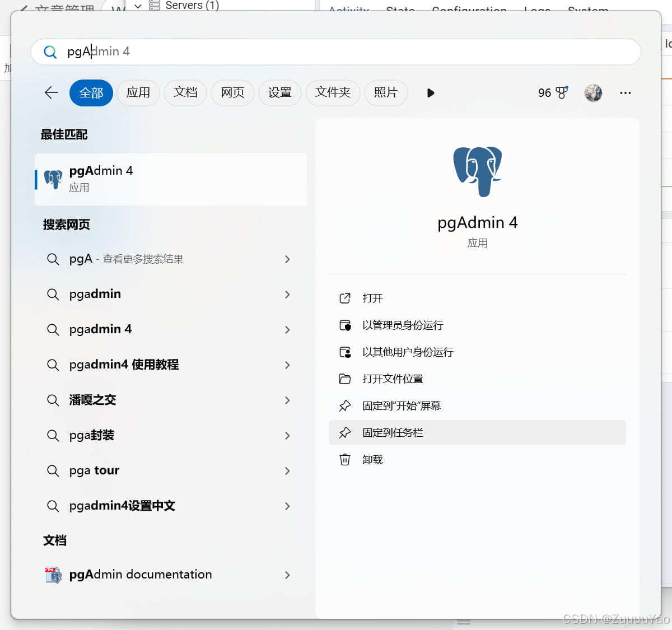Expand the pgadmin4设置中文 suggestion chevron
The width and height of the screenshot is (672, 630).
tap(287, 506)
